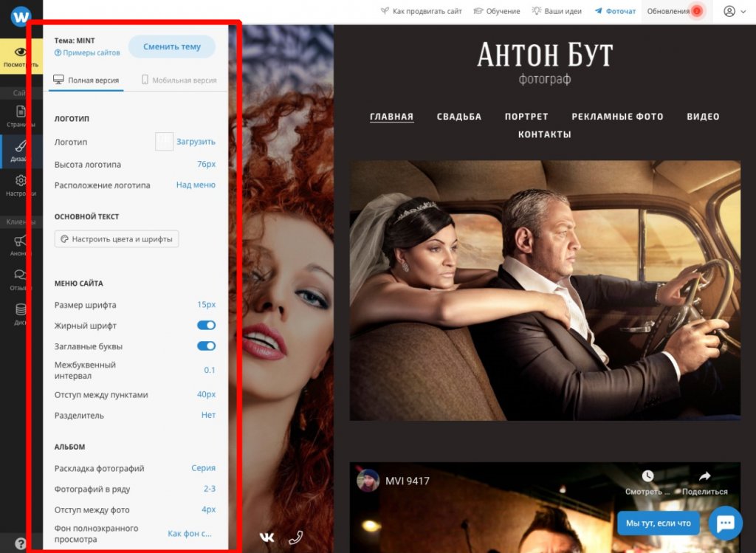The width and height of the screenshot is (756, 553).
Task: Select the design brush icon in sidebar
Action: click(x=21, y=145)
